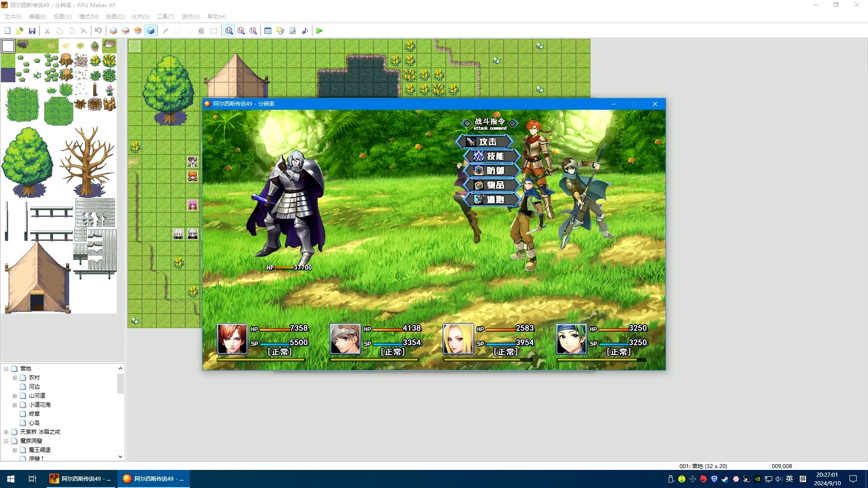The image size is (868, 488).
Task: Collapse the 魔族洞窟 map tree node
Action: (6, 441)
